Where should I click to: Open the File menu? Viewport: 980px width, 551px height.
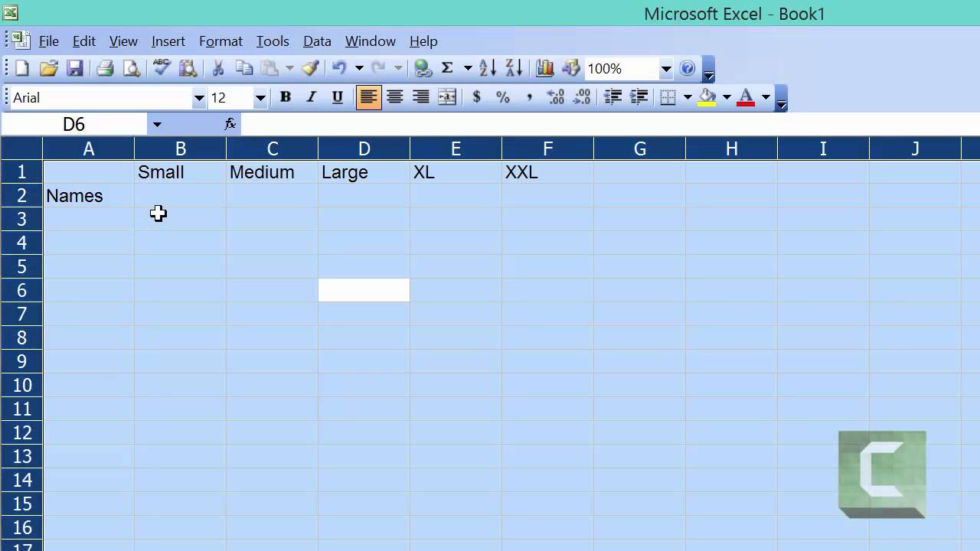[49, 41]
